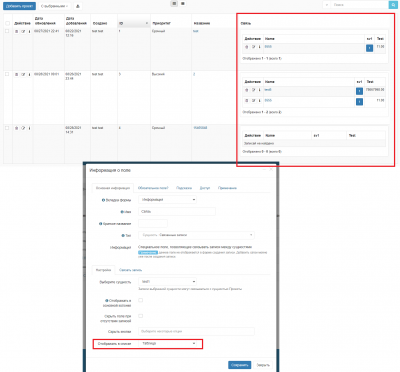The image size is (400, 372).
Task: Switch to grid view icon at top center
Action: coord(183,4)
